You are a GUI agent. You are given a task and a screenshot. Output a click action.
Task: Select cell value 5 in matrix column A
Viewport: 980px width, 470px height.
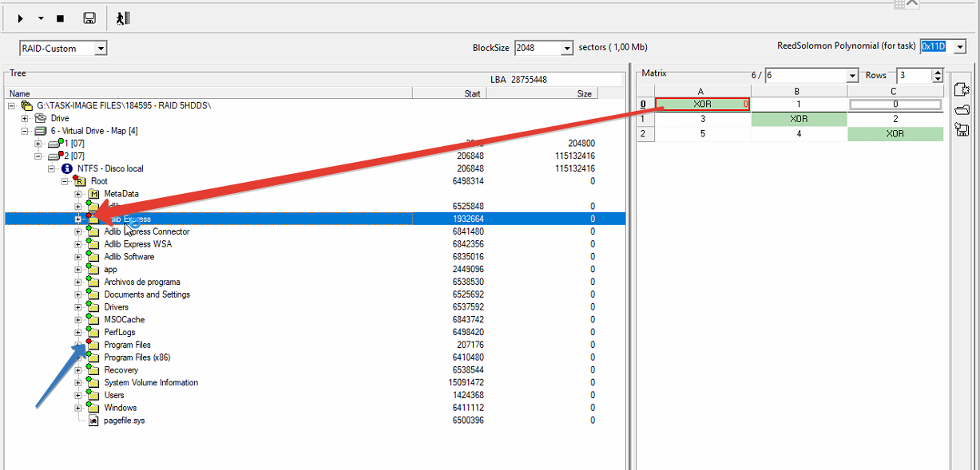click(703, 134)
